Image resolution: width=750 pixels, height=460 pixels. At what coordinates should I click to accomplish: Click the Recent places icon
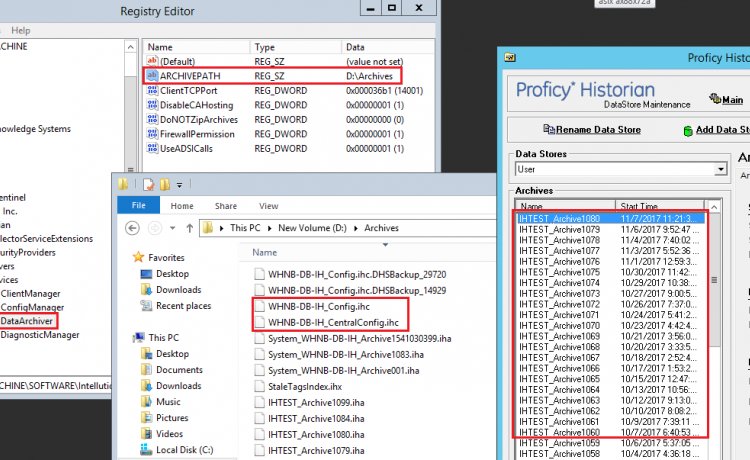point(146,306)
